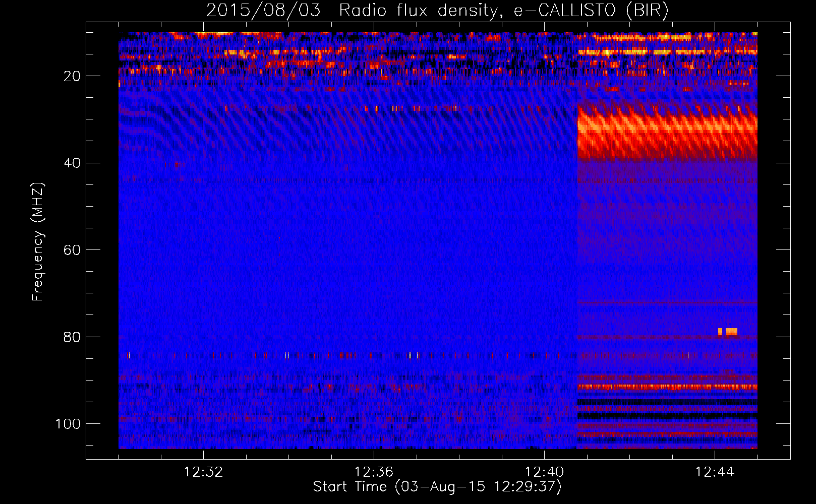
Task: Click the 100 MHz frequency tick label
Action: pos(68,424)
